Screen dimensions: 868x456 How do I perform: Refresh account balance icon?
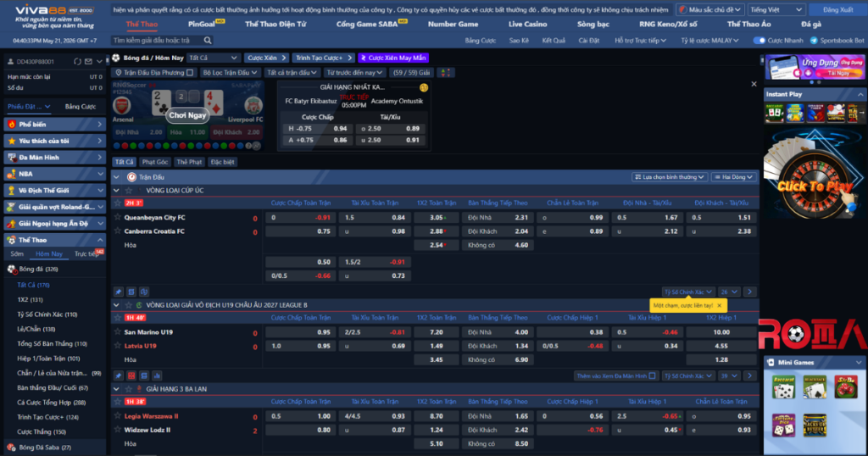coord(77,61)
